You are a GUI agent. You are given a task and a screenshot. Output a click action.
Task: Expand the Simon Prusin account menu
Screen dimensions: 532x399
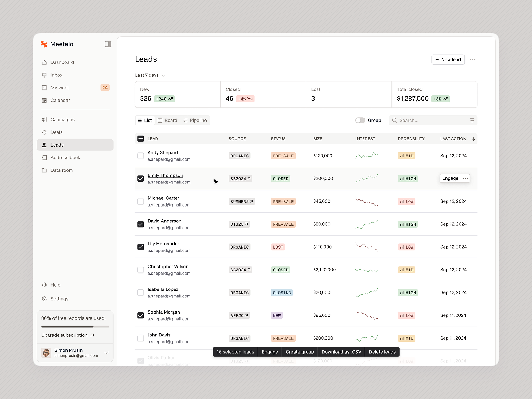(106, 353)
